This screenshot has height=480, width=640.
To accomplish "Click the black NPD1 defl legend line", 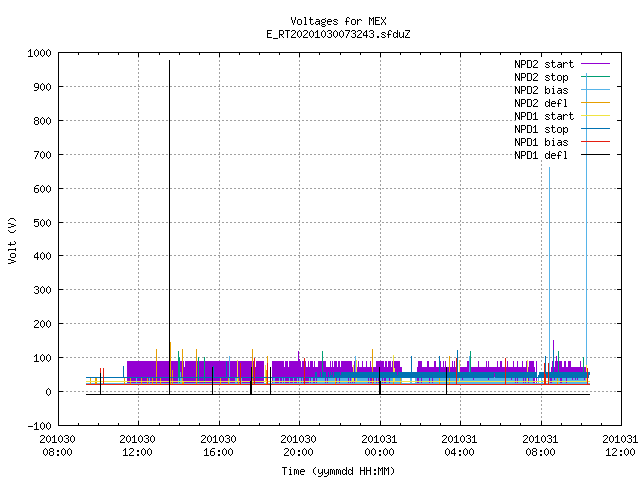I will point(596,155).
